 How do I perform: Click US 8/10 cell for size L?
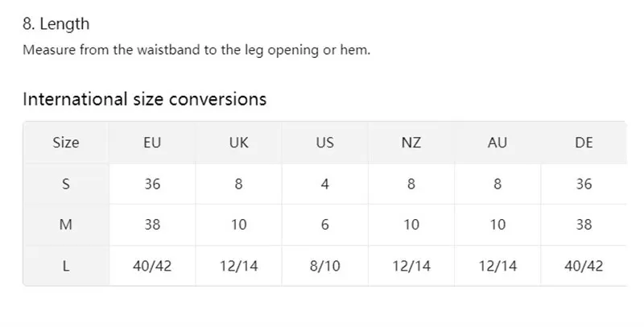(325, 266)
